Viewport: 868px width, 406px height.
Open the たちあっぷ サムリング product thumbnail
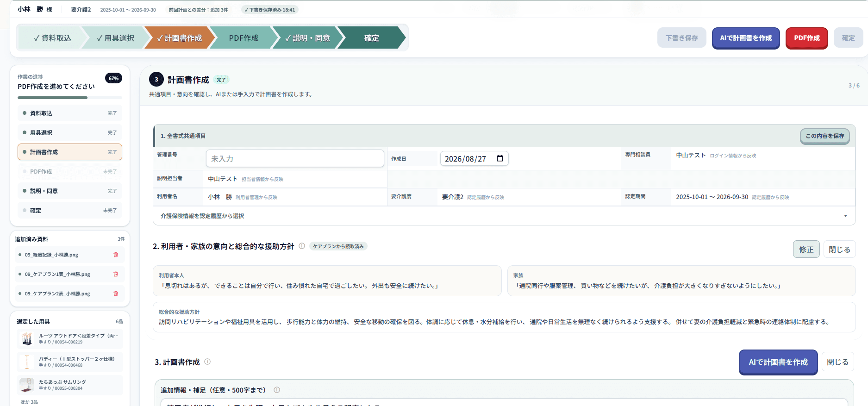coord(27,385)
